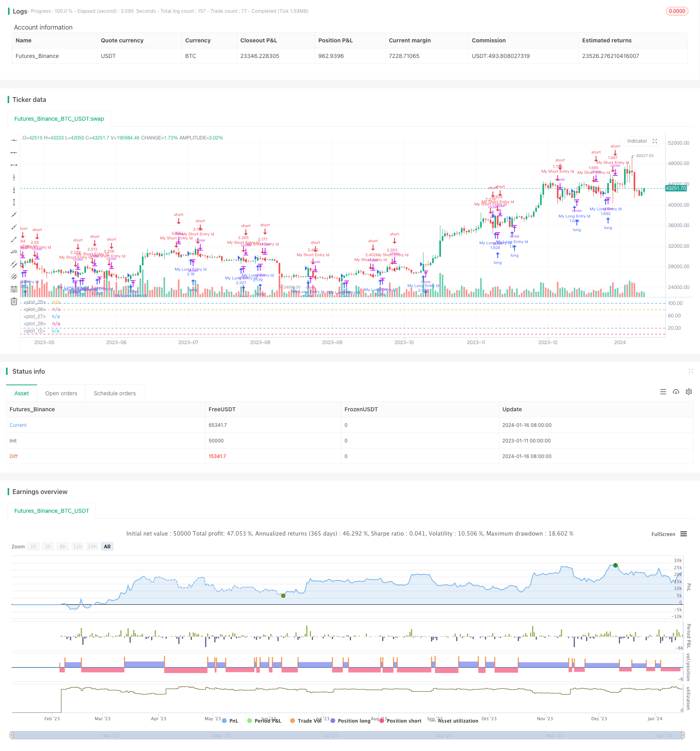Viewport: 700px width, 751px height.
Task: Click the Diff row label in asset table
Action: pos(14,456)
